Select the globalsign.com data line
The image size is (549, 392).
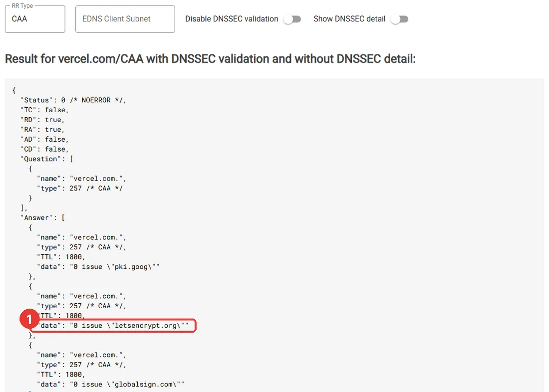click(x=111, y=385)
